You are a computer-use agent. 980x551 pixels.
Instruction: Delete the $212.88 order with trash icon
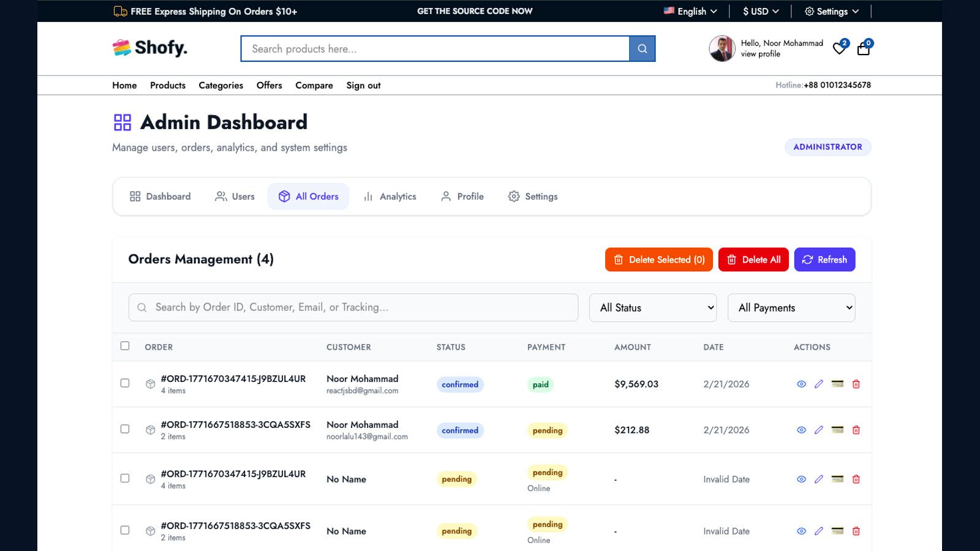point(856,430)
